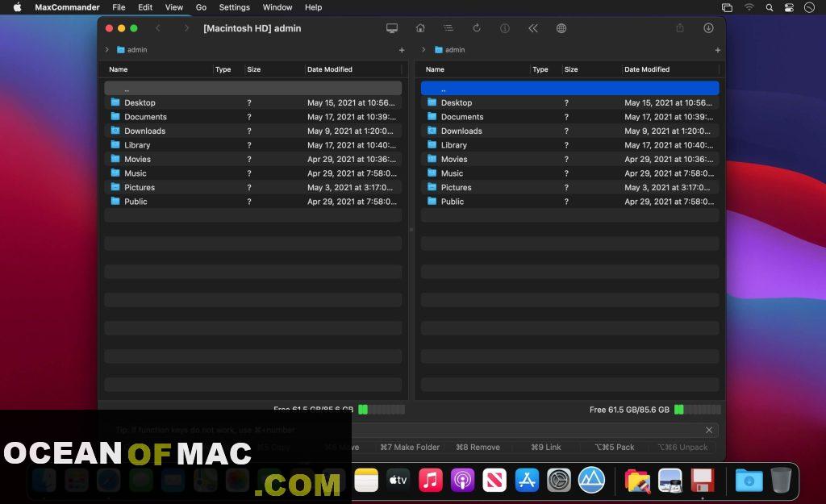
Task: Click the computer (volumes) icon in the toolbar
Action: (x=392, y=28)
